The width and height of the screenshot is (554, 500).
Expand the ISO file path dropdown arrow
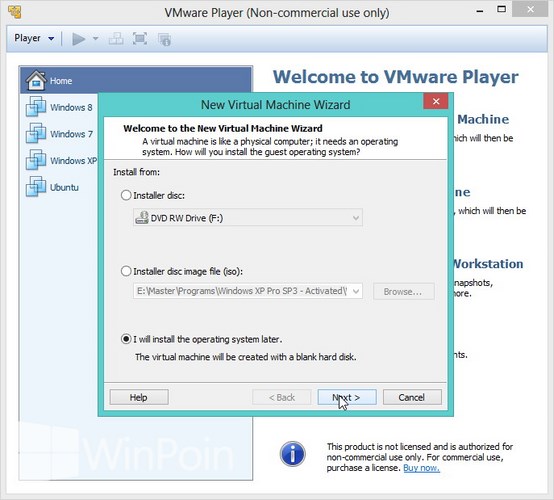tap(356, 291)
